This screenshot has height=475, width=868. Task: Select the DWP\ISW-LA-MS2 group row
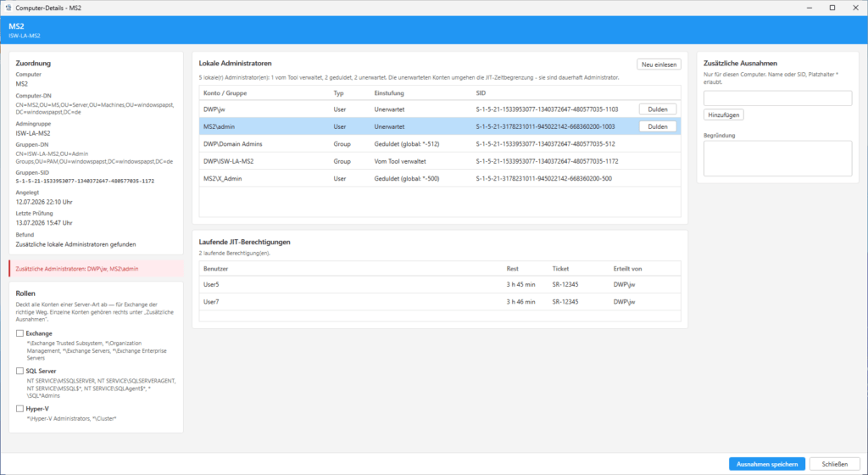pos(440,161)
